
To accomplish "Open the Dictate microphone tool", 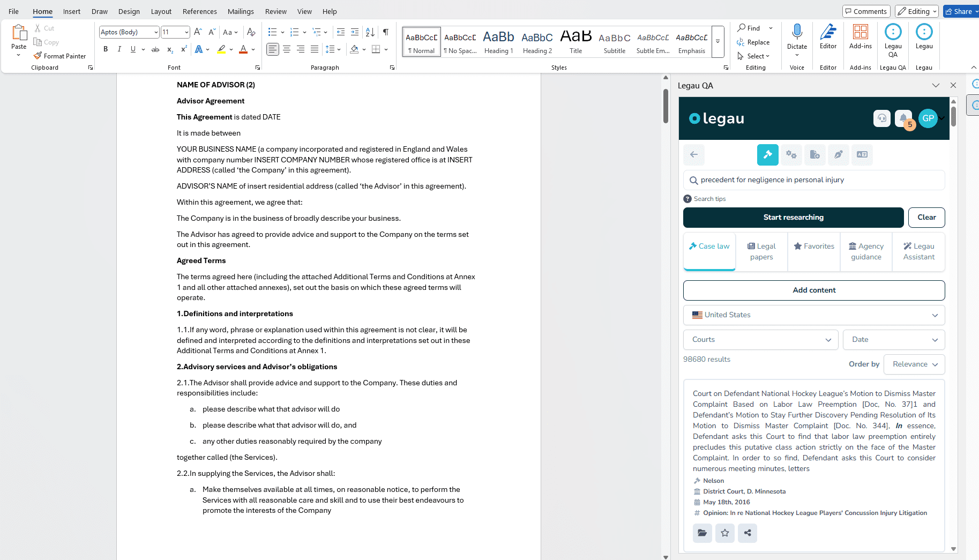I will tap(797, 32).
